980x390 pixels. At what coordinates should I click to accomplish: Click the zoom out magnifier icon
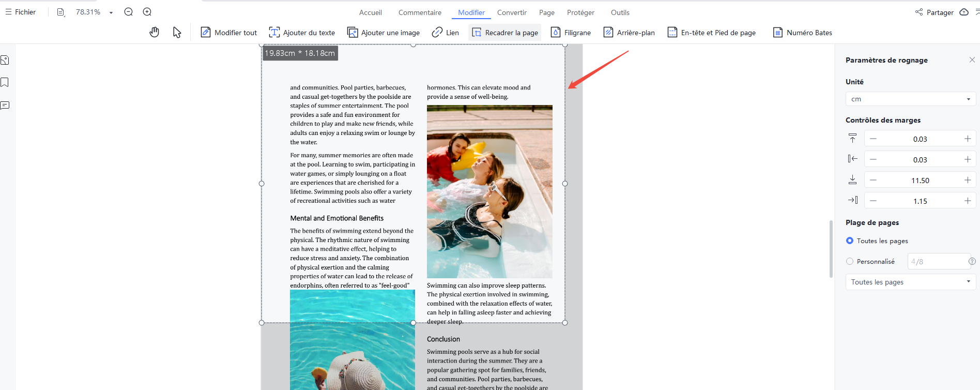pyautogui.click(x=129, y=12)
